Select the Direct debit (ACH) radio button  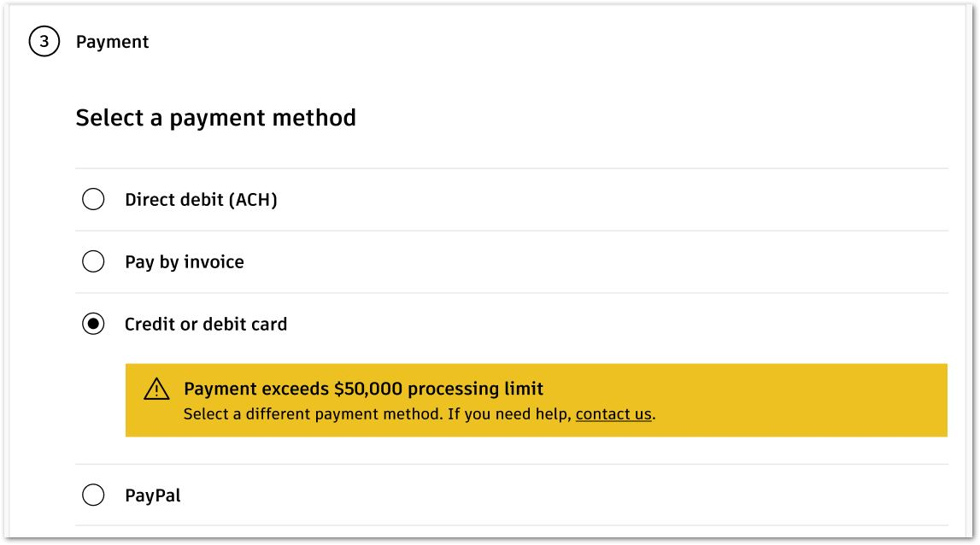pyautogui.click(x=93, y=199)
